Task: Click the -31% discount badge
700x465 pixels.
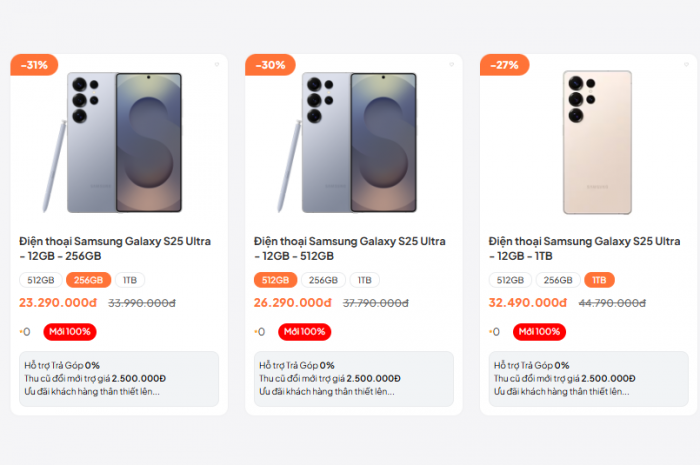Action: [x=34, y=65]
